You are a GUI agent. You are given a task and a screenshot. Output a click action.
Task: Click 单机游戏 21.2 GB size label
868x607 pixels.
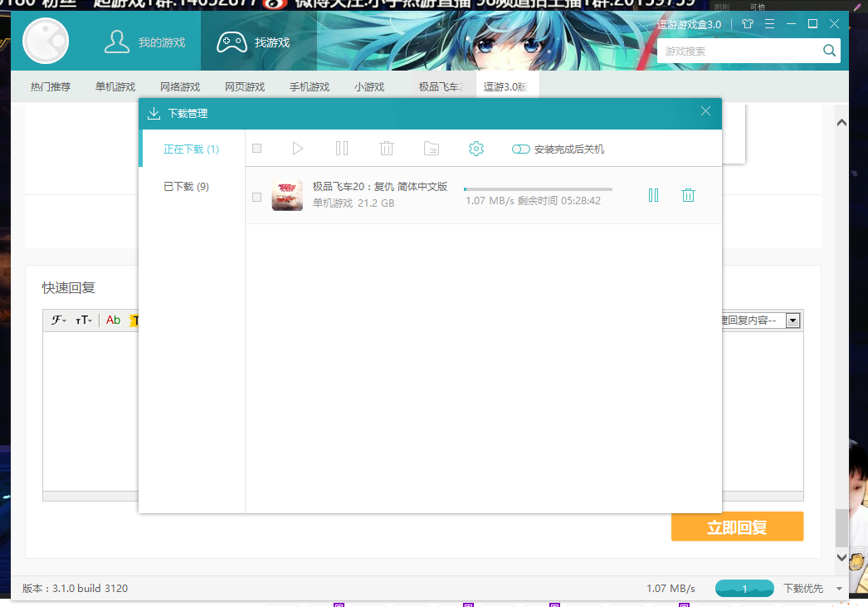pyautogui.click(x=354, y=203)
